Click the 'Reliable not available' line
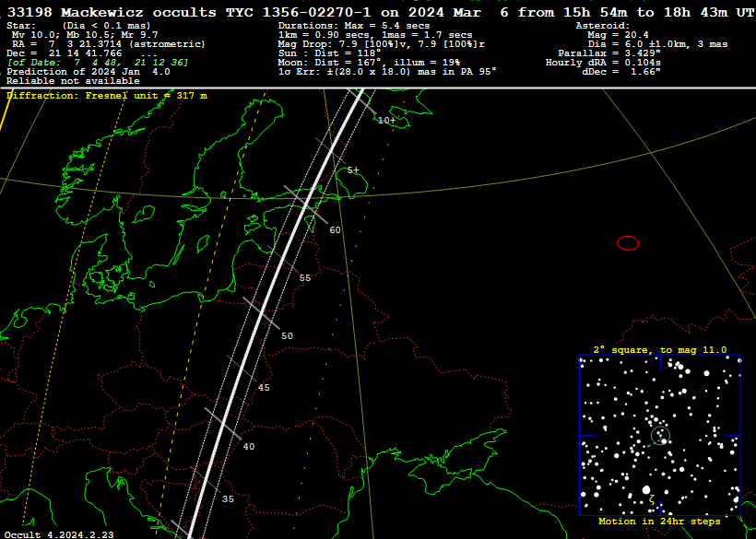Screen dimensions: 756x539 coord(73,81)
